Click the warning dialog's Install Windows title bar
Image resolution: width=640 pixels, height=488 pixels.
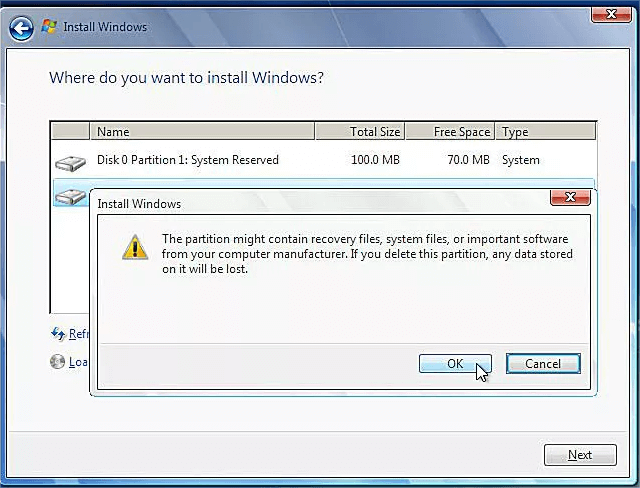point(300,204)
